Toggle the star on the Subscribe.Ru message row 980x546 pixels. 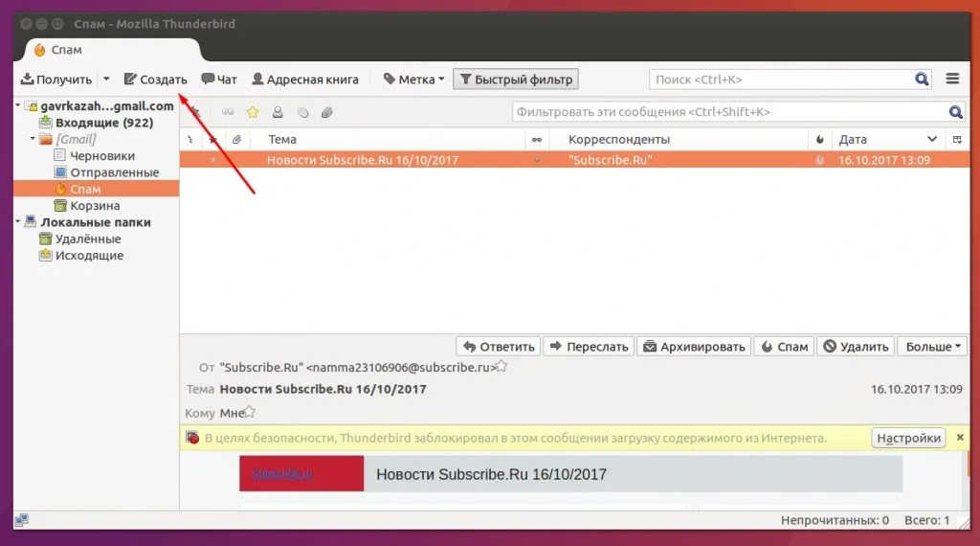click(x=213, y=160)
